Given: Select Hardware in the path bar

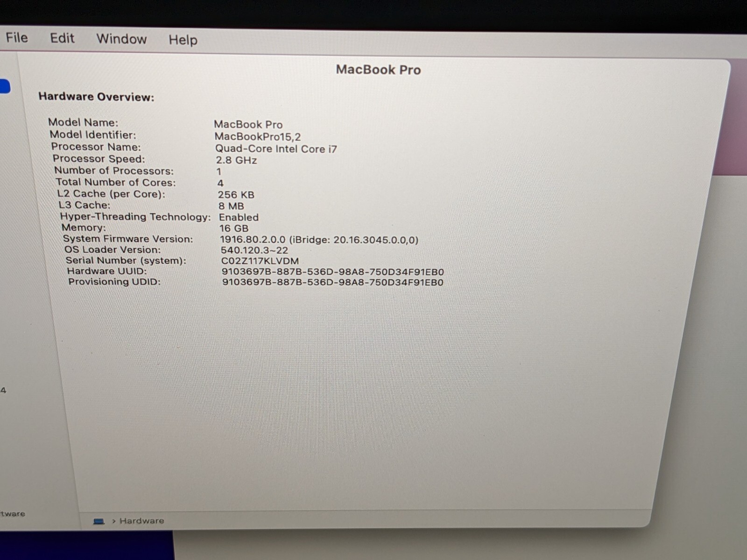Looking at the screenshot, I should click(x=141, y=521).
